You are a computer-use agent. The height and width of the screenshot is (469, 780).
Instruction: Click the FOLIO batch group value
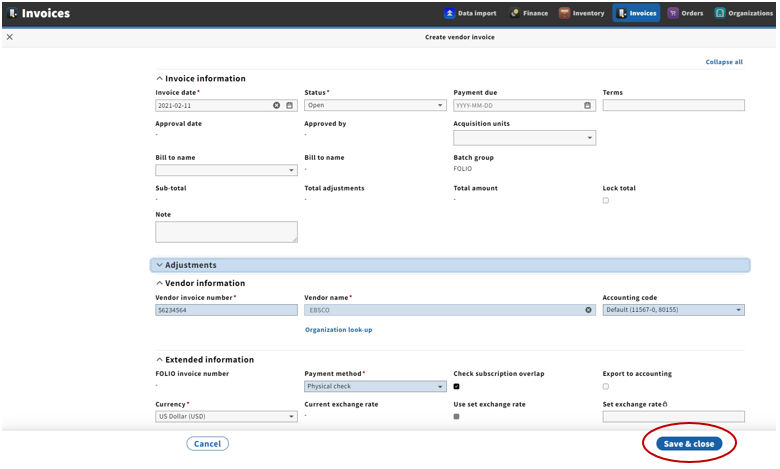point(463,169)
